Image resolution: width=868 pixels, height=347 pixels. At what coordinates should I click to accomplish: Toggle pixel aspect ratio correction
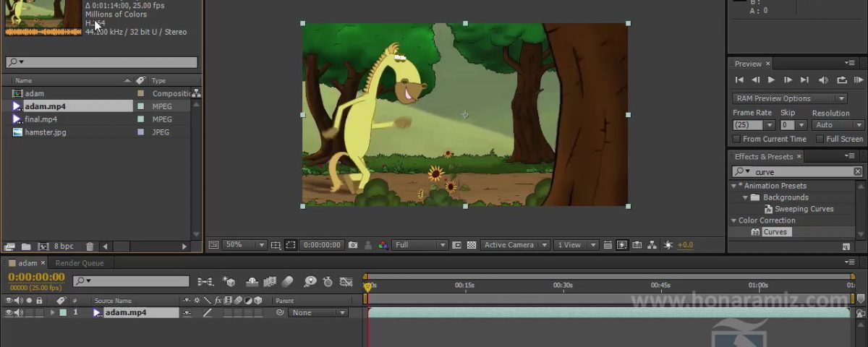pos(608,245)
